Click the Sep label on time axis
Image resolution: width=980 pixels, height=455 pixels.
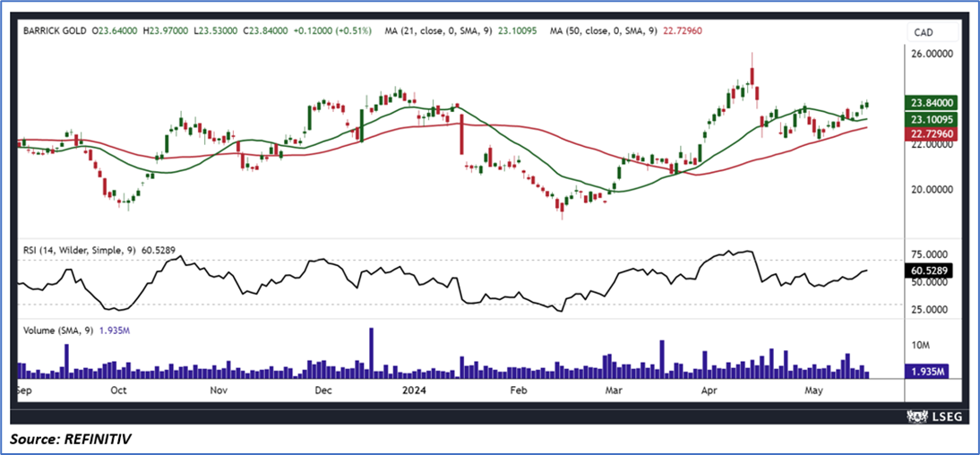coord(25,391)
